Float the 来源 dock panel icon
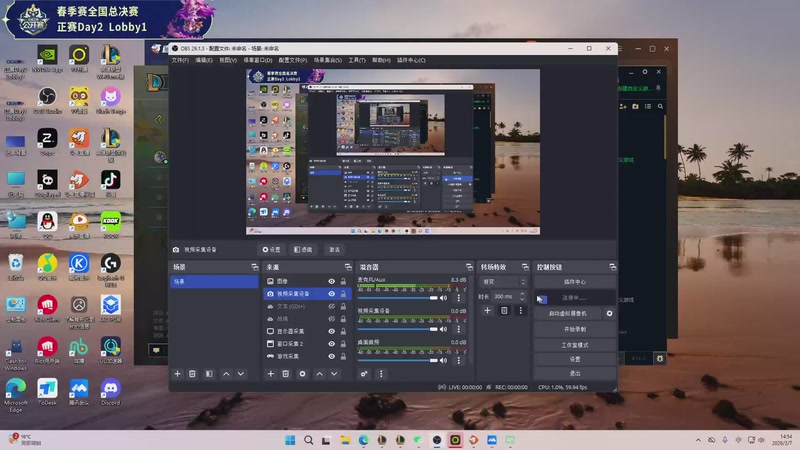This screenshot has width=800, height=450. click(x=348, y=267)
